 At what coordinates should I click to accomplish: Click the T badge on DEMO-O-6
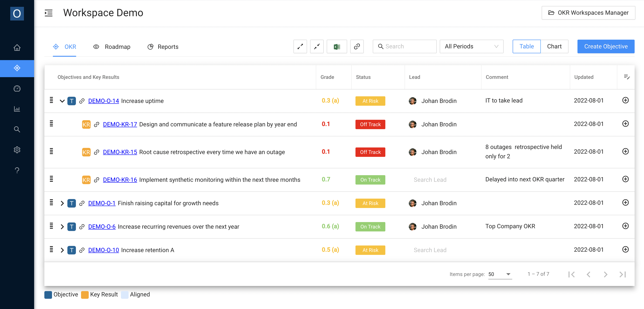(x=71, y=227)
